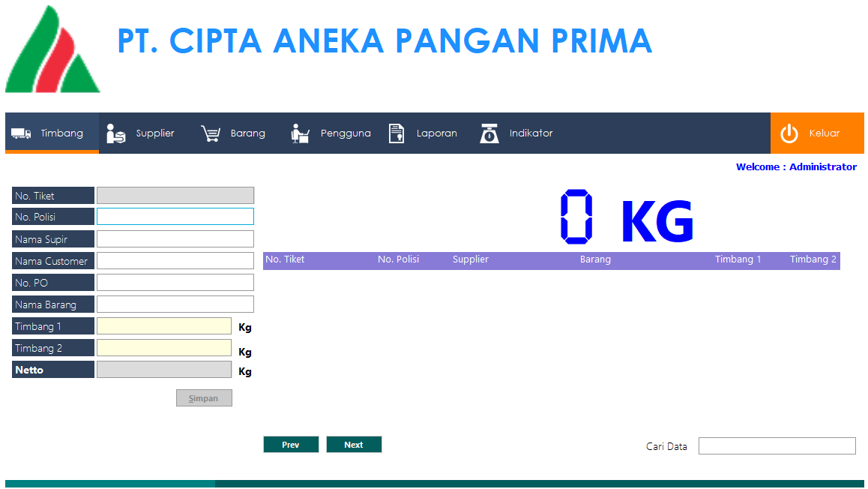
Task: Click the company logo
Action: [x=52, y=49]
